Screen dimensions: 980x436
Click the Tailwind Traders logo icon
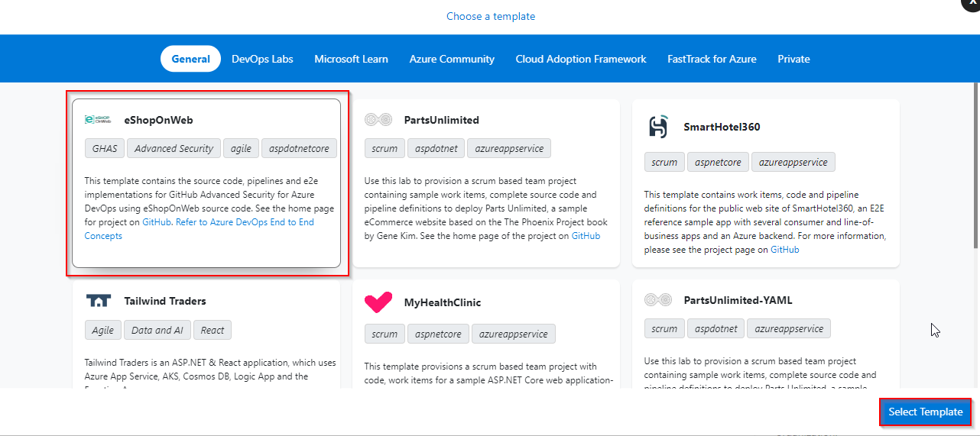99,301
